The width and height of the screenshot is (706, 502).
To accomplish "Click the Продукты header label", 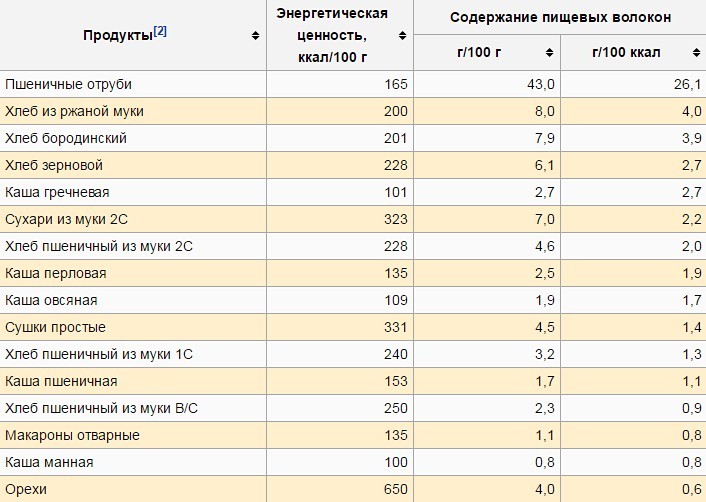I will 118,35.
